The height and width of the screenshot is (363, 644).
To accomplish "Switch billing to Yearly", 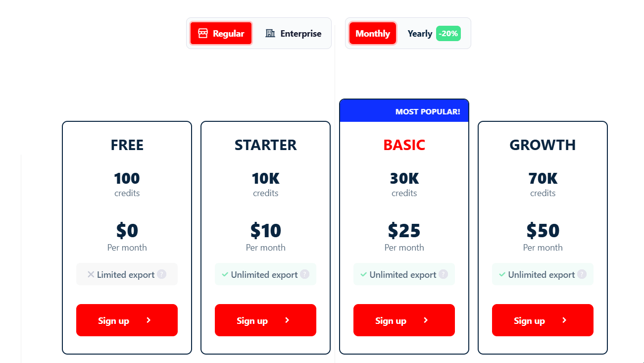I will pyautogui.click(x=419, y=33).
